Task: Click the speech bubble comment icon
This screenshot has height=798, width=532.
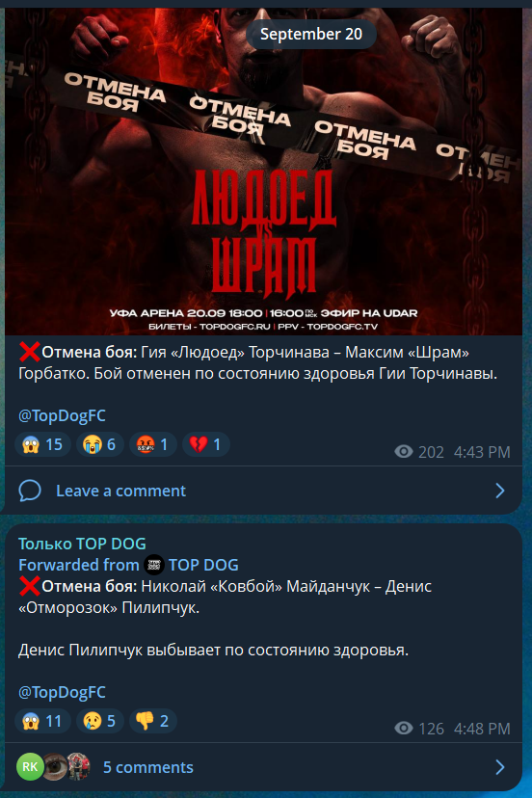Action: point(30,491)
